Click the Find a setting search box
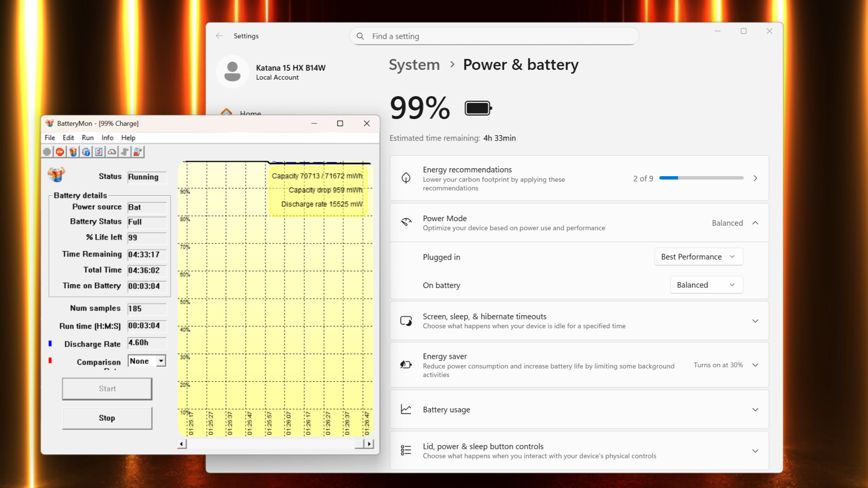 (494, 36)
